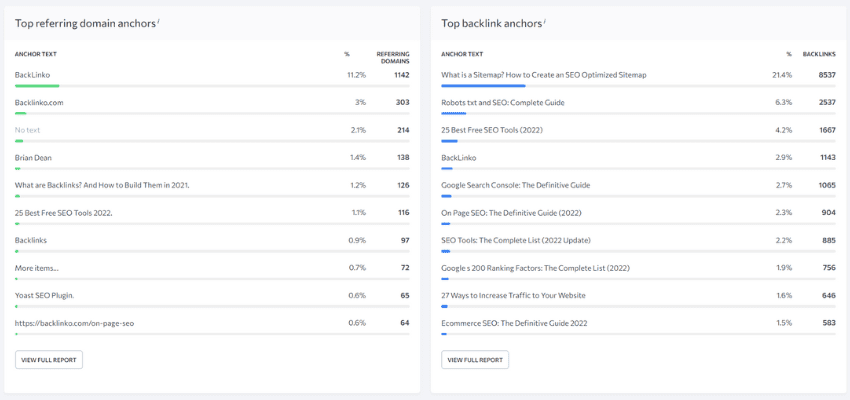Click 'Robots txt and SEO: Complete Guide' anchor

[503, 102]
